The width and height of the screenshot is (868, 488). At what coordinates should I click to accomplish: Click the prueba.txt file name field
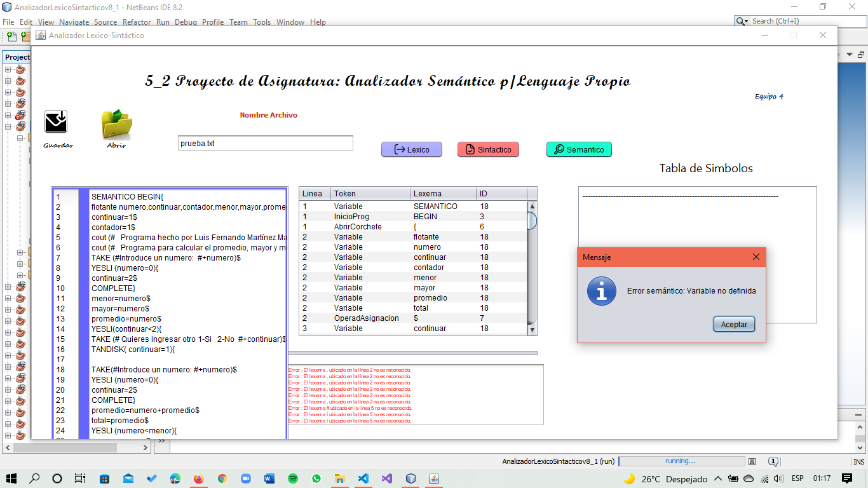265,144
